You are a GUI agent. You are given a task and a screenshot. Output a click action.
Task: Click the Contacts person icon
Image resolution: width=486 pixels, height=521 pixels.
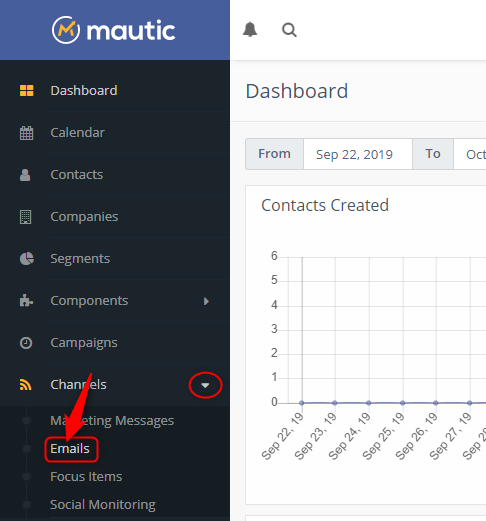25,175
